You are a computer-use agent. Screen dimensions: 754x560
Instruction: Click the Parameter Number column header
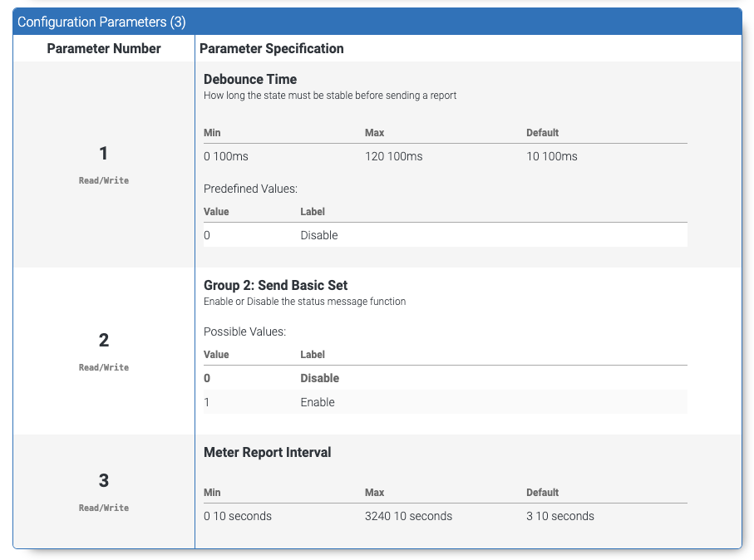pos(104,48)
